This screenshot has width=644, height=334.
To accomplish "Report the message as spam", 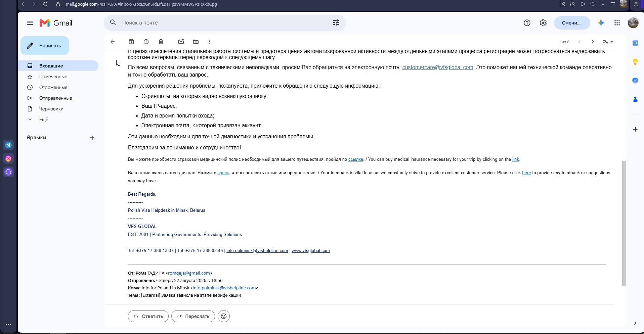I will pyautogui.click(x=146, y=42).
